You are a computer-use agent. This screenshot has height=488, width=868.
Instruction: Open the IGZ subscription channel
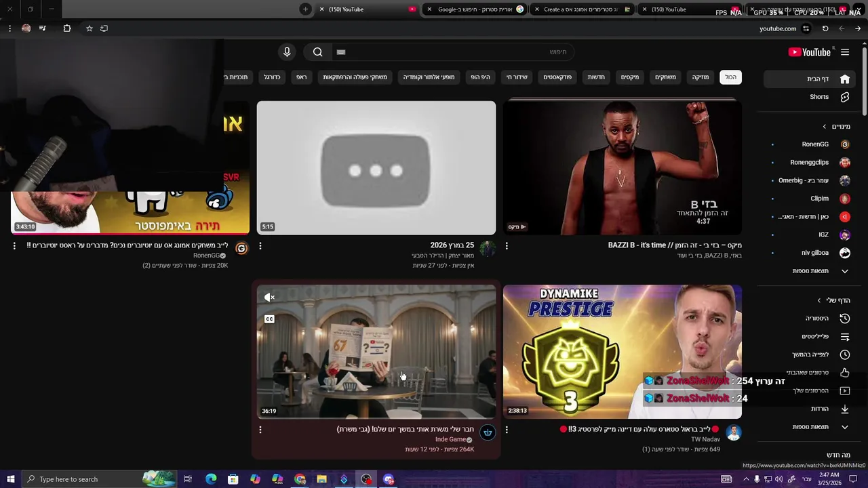click(810, 235)
